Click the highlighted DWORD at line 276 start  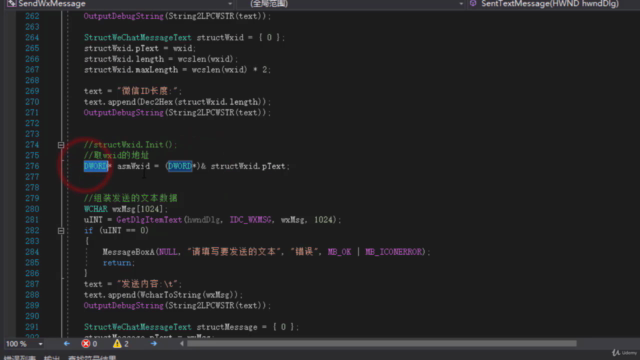click(x=96, y=166)
